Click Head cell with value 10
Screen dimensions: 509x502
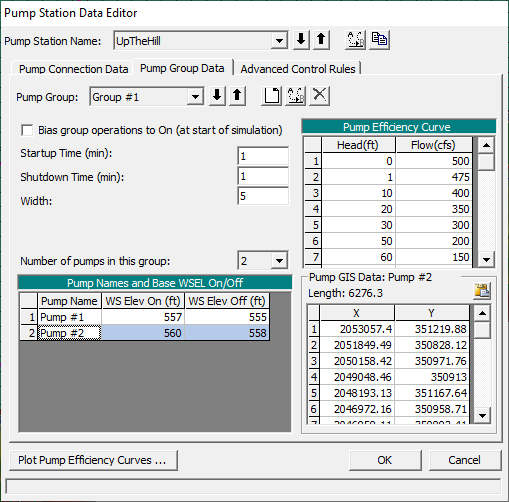[358, 193]
